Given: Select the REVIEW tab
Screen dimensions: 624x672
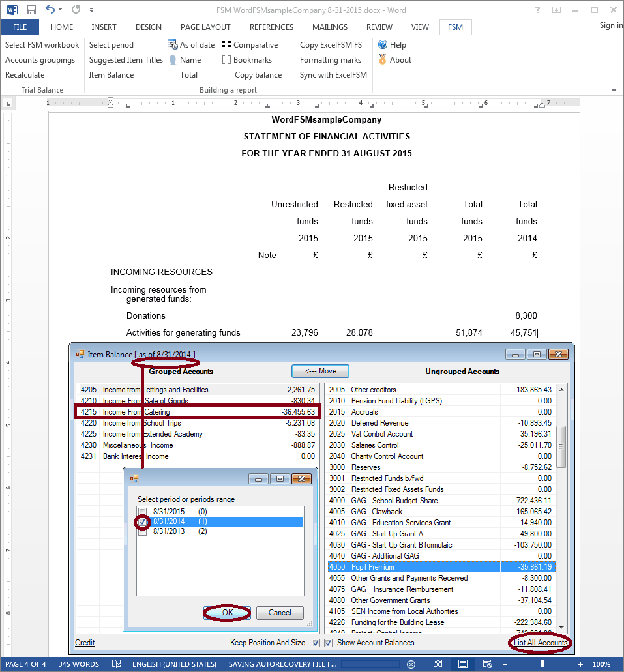Looking at the screenshot, I should [x=379, y=27].
